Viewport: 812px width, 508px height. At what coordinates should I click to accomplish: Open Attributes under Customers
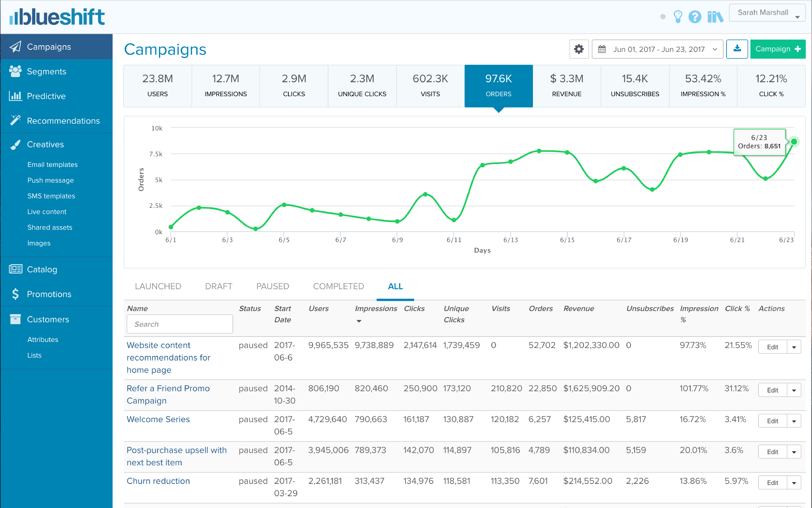(x=43, y=340)
